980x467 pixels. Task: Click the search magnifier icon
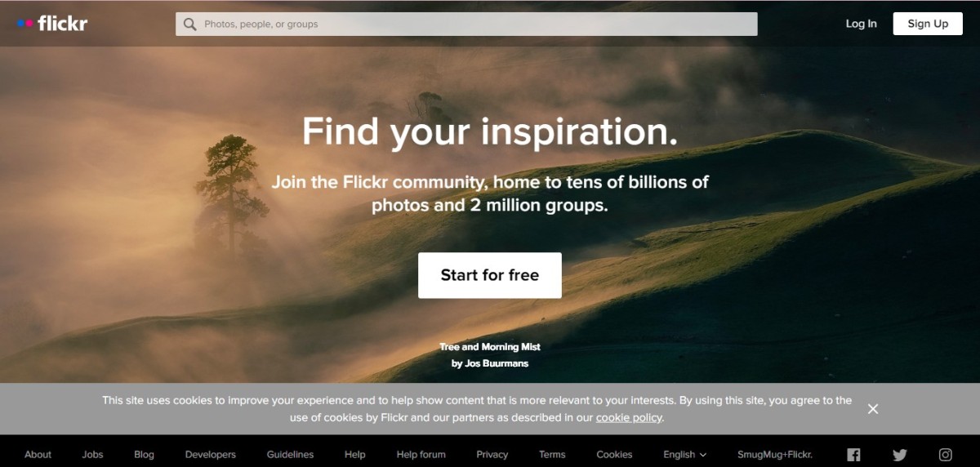190,24
